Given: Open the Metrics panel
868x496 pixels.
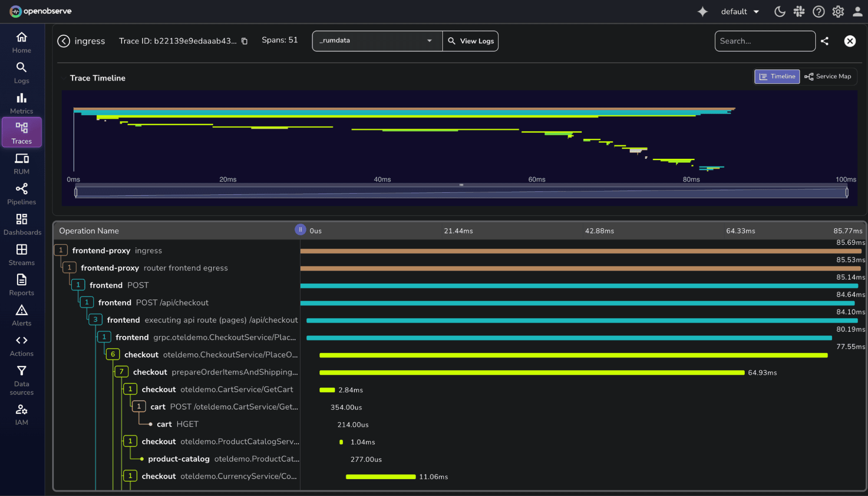Looking at the screenshot, I should (21, 103).
